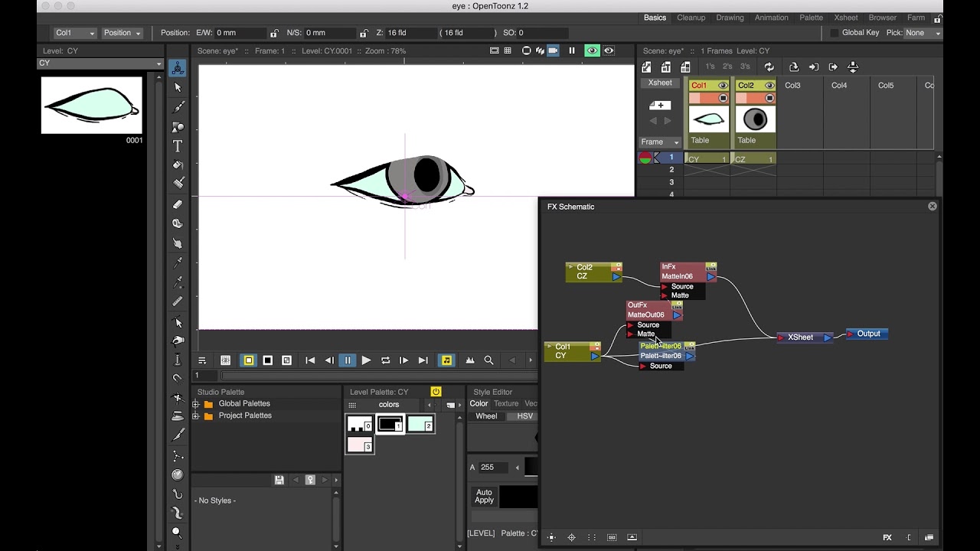
Task: Toggle black background in viewer bar
Action: (268, 360)
